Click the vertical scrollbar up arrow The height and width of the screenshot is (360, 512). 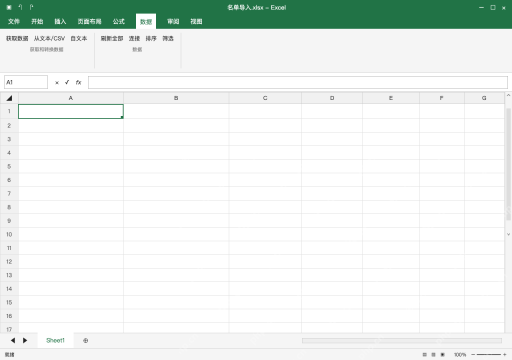coord(508,95)
